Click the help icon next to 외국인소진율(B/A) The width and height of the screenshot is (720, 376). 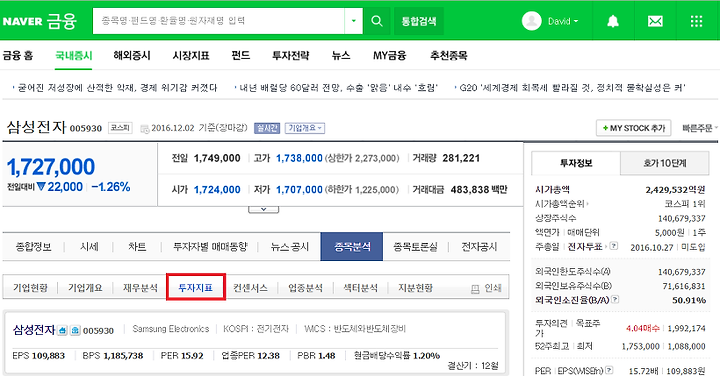tap(615, 299)
